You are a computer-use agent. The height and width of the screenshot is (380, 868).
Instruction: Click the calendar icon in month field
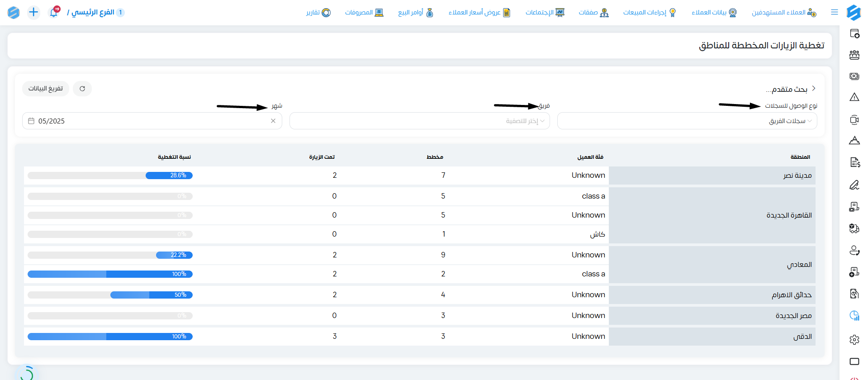[x=31, y=121]
